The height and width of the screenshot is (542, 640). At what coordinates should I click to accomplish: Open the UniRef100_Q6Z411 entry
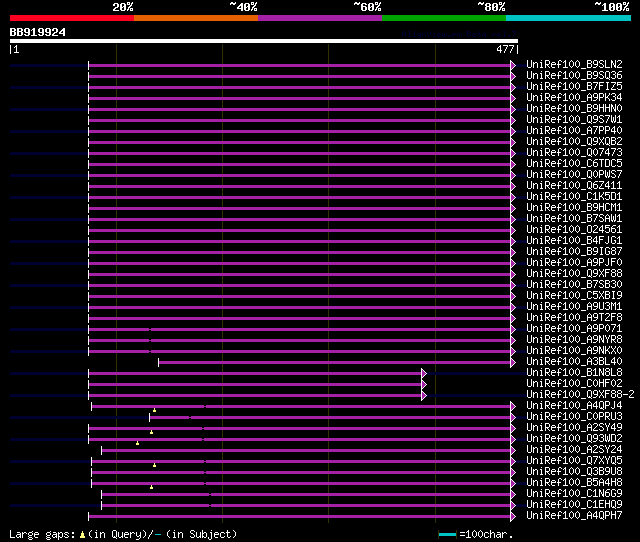click(574, 186)
